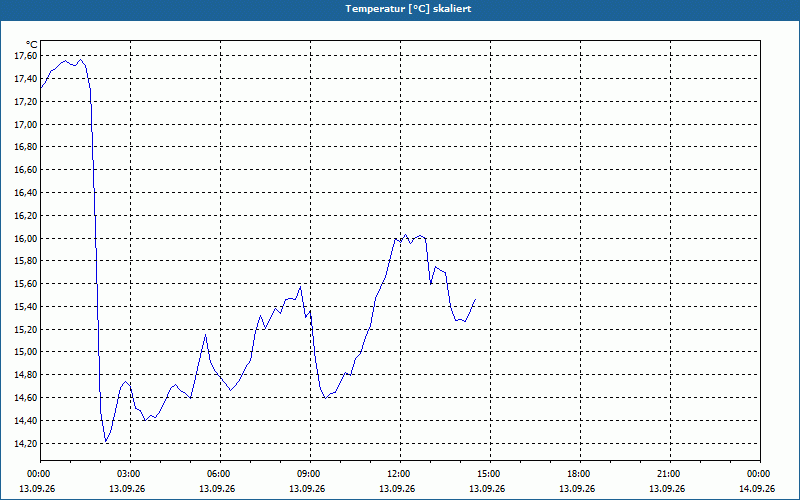
Task: Select the '17,40' y-axis value
Action: point(26,79)
